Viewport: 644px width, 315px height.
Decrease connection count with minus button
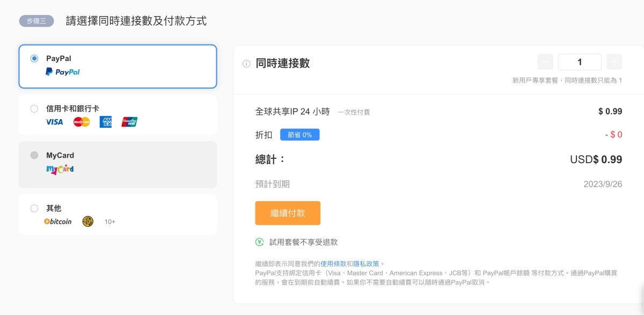coord(545,62)
